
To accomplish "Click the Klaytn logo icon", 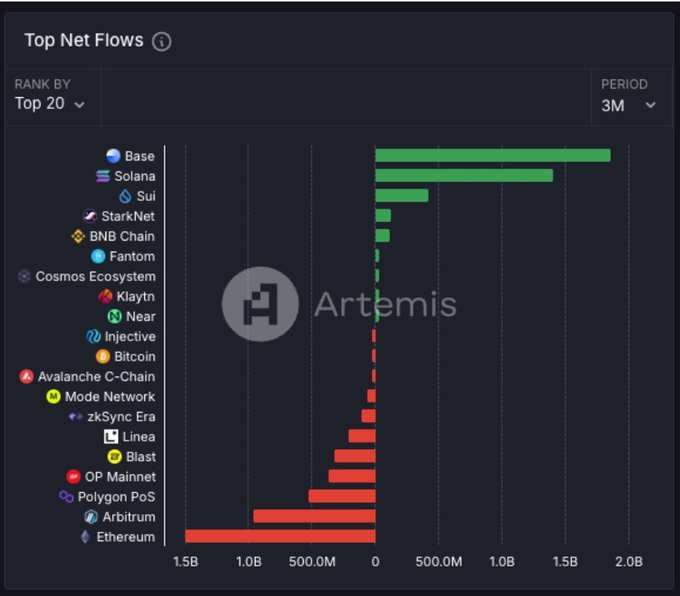I will pos(105,297).
